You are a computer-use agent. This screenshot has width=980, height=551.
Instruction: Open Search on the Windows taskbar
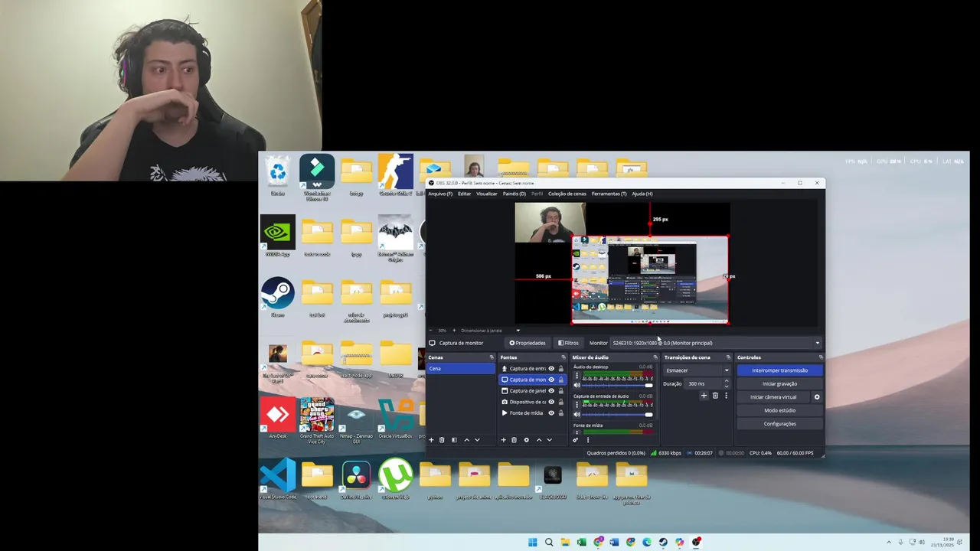point(549,542)
